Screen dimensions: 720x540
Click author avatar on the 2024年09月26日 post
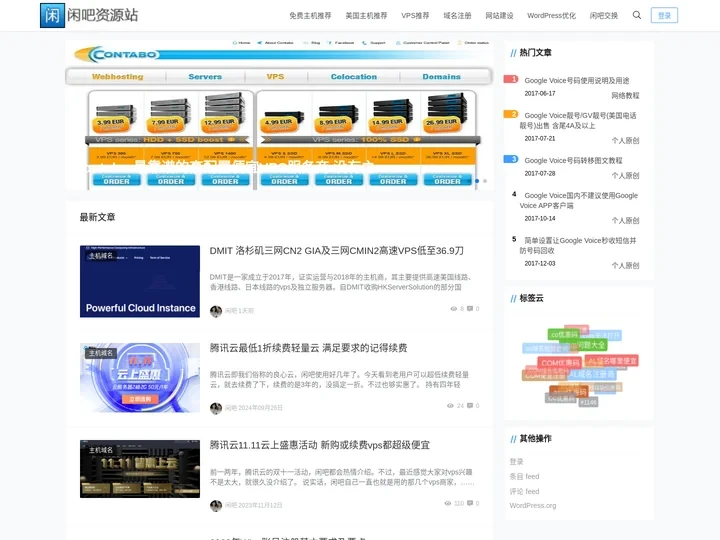216,408
